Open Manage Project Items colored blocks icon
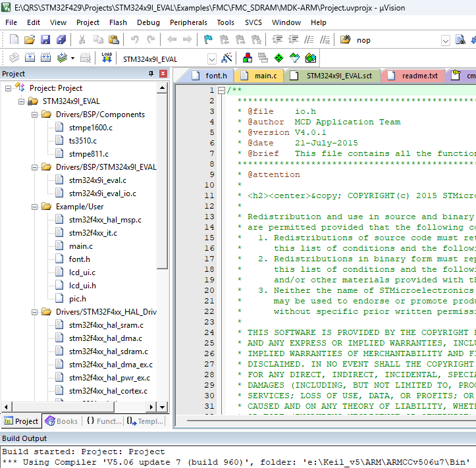 click(x=248, y=57)
